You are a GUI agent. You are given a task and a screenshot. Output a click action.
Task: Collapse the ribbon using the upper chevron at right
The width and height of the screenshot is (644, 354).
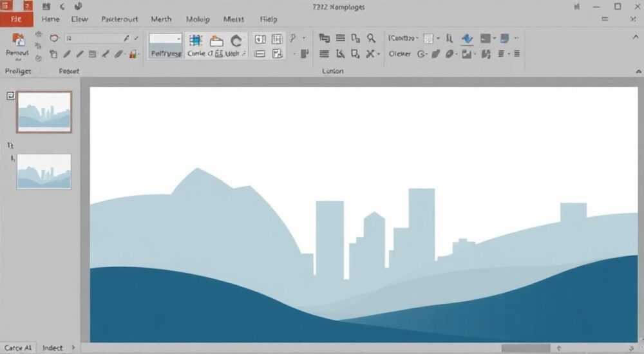pos(636,37)
